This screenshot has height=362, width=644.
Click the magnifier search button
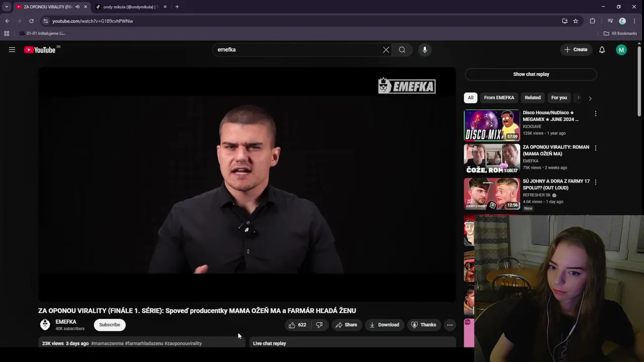pos(402,50)
